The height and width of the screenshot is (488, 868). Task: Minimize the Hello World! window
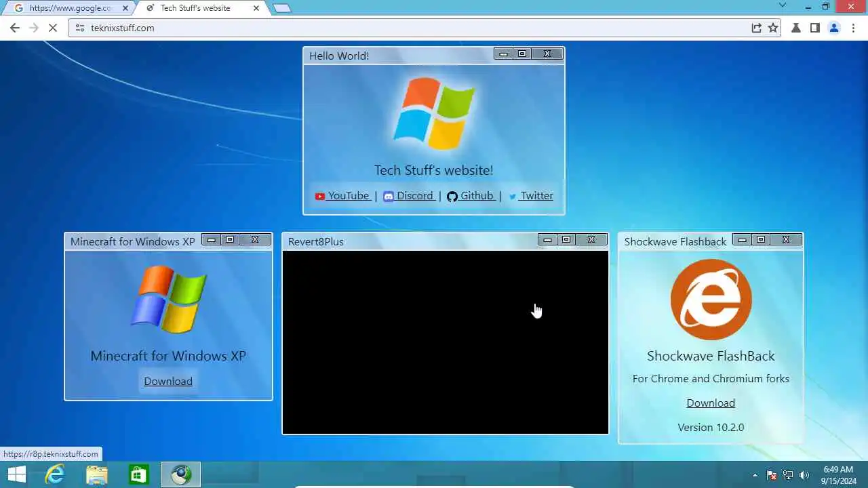tap(503, 54)
